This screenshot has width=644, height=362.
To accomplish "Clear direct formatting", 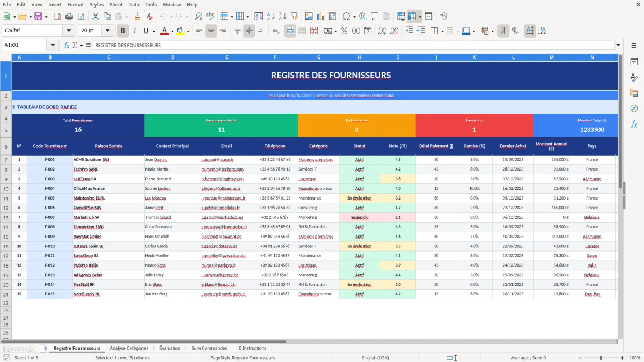I will [149, 17].
